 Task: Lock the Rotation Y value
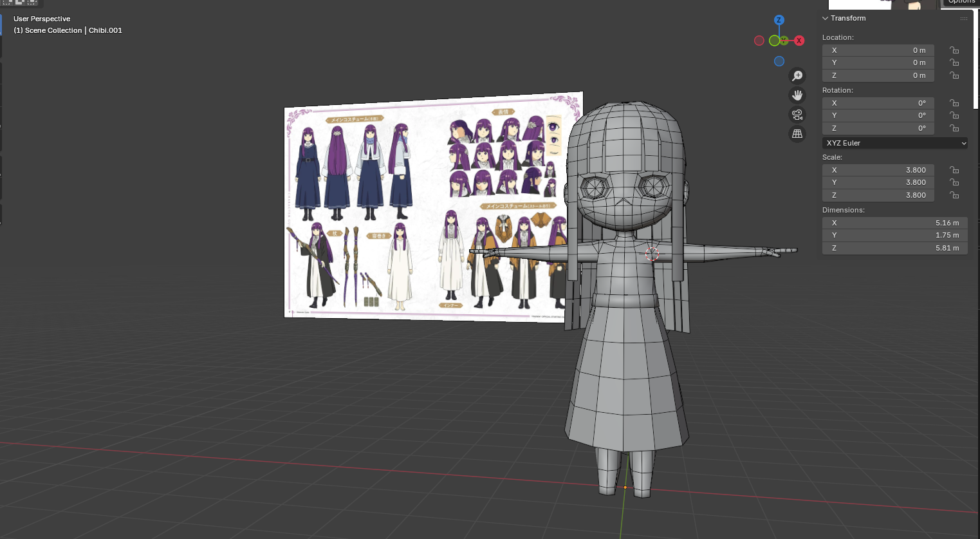pos(954,115)
